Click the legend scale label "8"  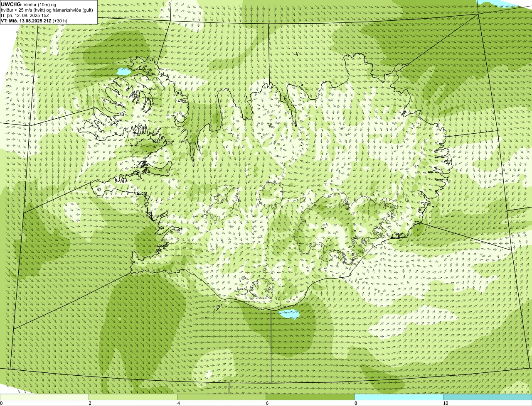coord(355,403)
